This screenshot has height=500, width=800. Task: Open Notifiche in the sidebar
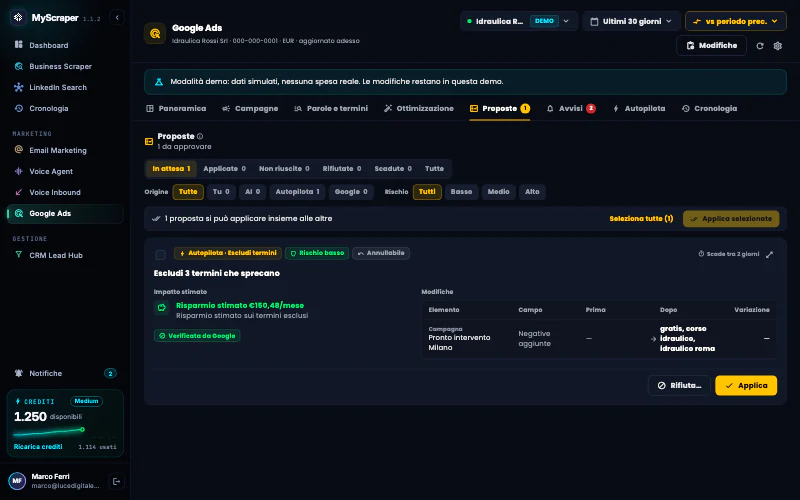pos(65,373)
